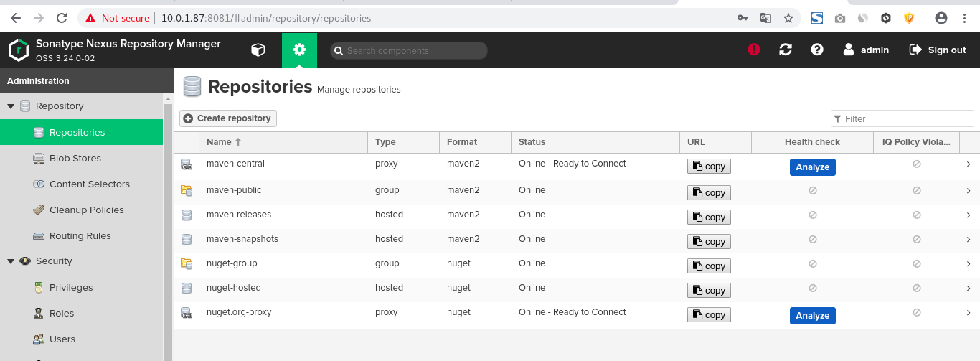This screenshot has height=361, width=980.
Task: Collapse the Repository tree section
Action: coord(11,106)
